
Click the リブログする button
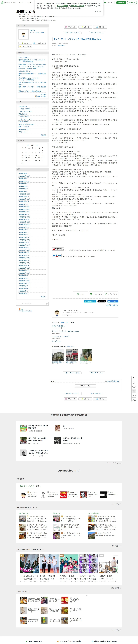pyautogui.click(x=111, y=294)
